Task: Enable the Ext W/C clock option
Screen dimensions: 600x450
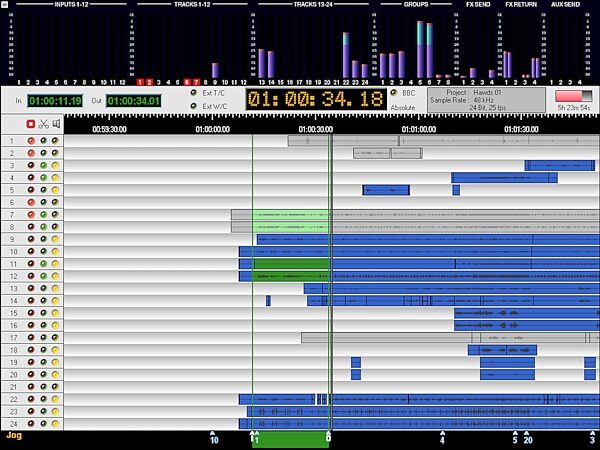Action: [194, 106]
